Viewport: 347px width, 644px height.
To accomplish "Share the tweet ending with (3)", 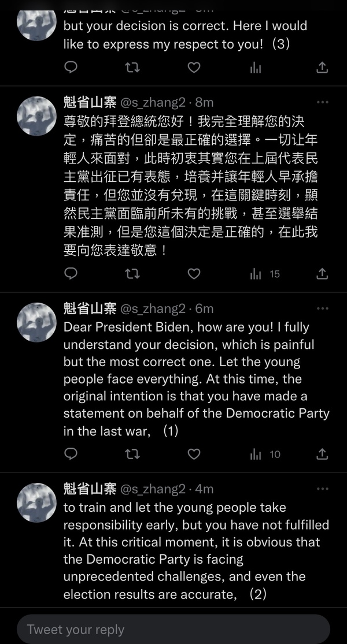I will (x=322, y=68).
